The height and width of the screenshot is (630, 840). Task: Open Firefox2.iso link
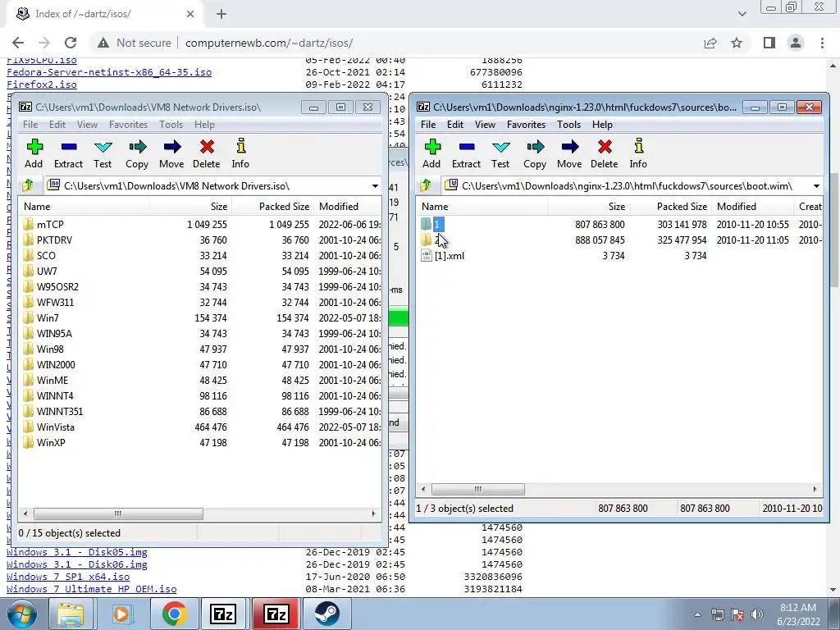(42, 84)
